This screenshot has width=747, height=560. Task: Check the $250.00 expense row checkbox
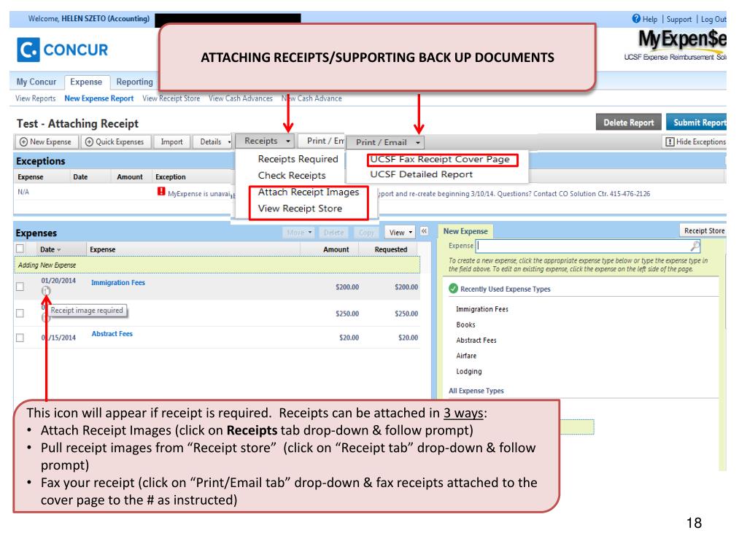pos(20,314)
